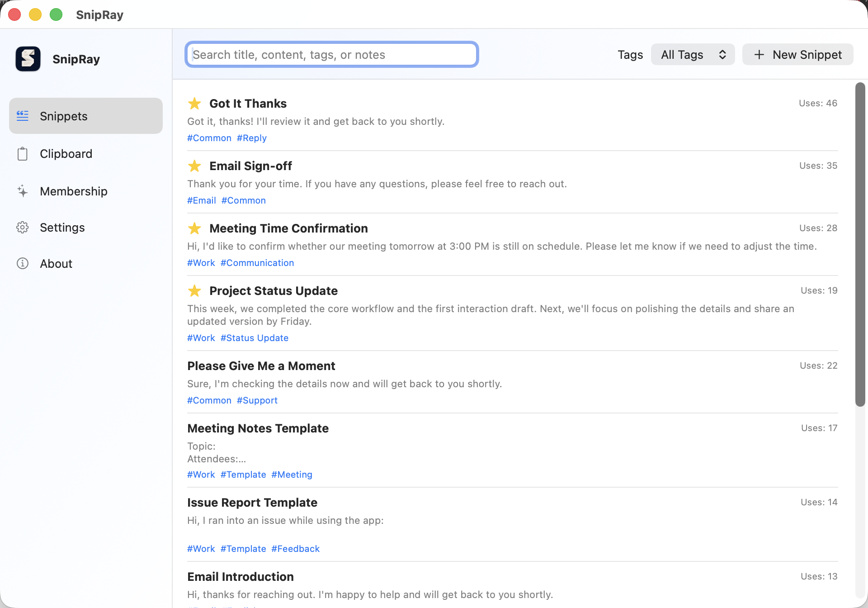Click the #Feedback tag
The height and width of the screenshot is (608, 868).
pyautogui.click(x=296, y=549)
